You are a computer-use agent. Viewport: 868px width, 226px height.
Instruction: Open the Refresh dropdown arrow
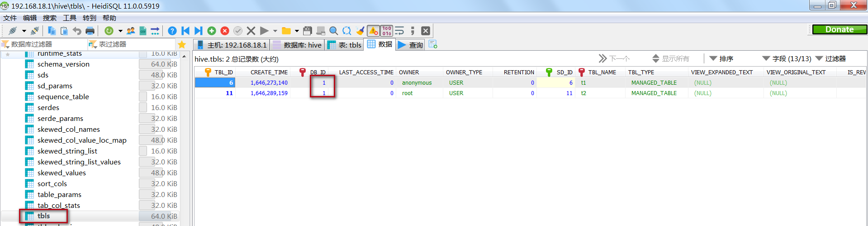(120, 31)
